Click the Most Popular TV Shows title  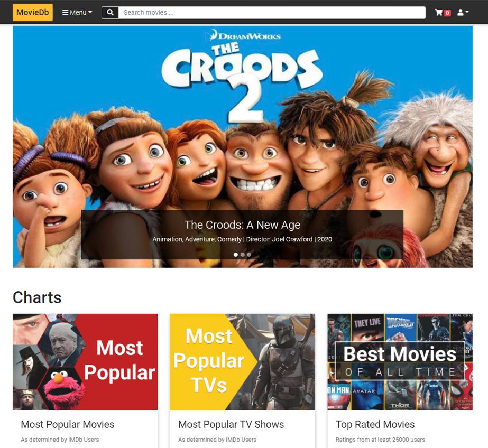point(231,424)
